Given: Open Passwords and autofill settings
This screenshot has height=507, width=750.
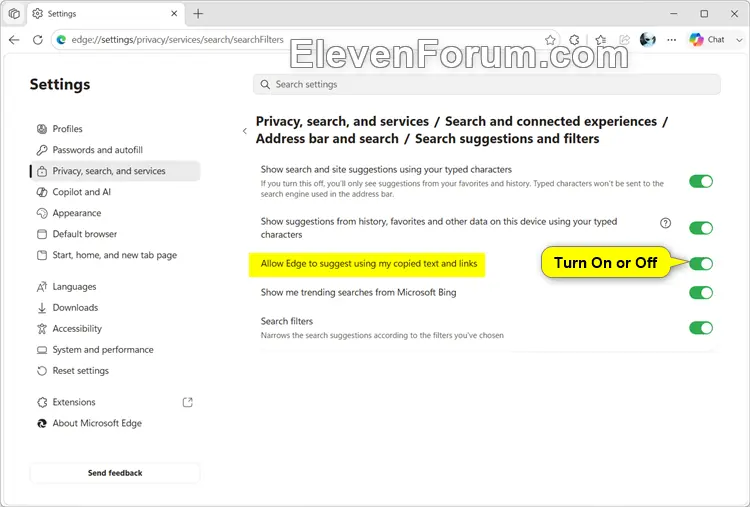Looking at the screenshot, I should pos(115,150).
